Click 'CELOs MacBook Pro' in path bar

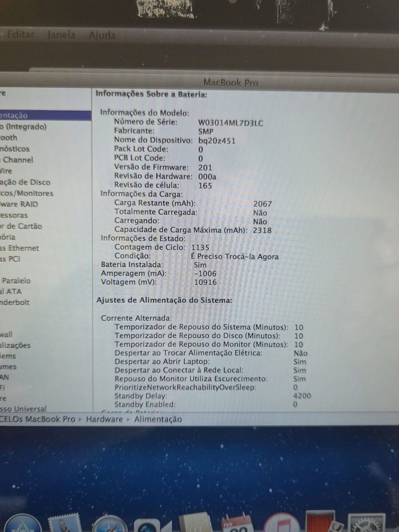(37, 419)
